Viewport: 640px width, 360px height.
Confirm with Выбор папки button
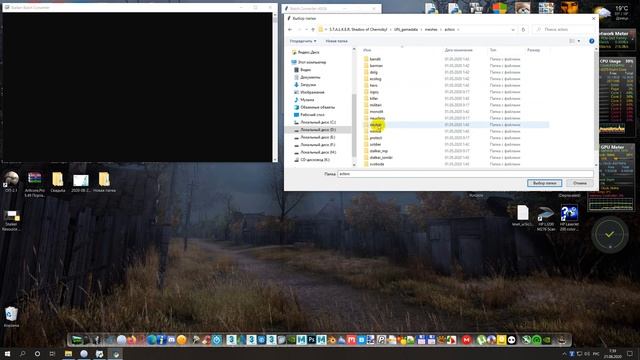pos(544,183)
